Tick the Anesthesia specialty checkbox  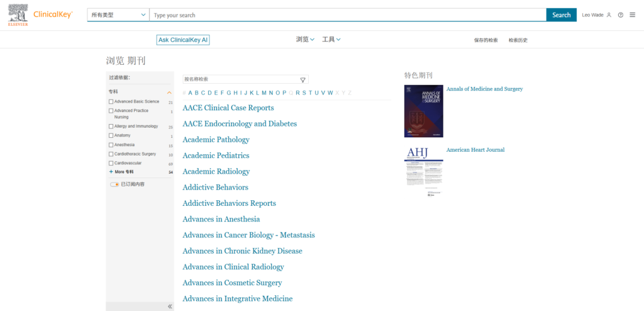(111, 145)
